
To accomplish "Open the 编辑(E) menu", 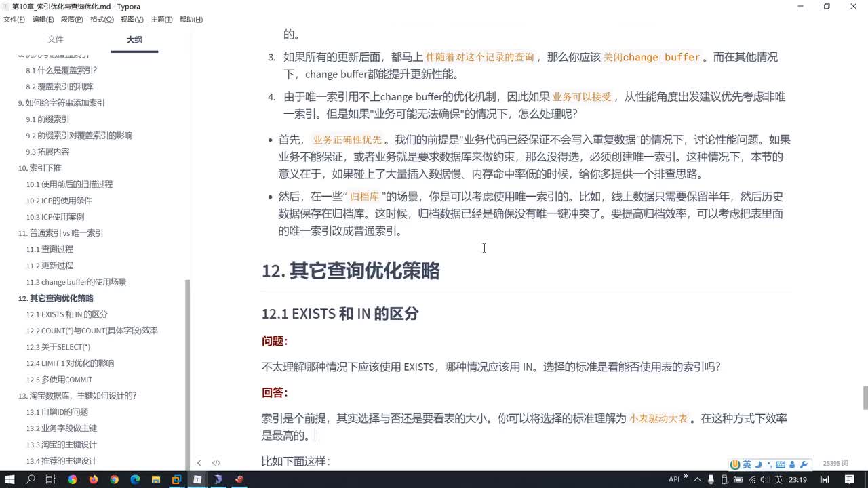I will pyautogui.click(x=43, y=19).
